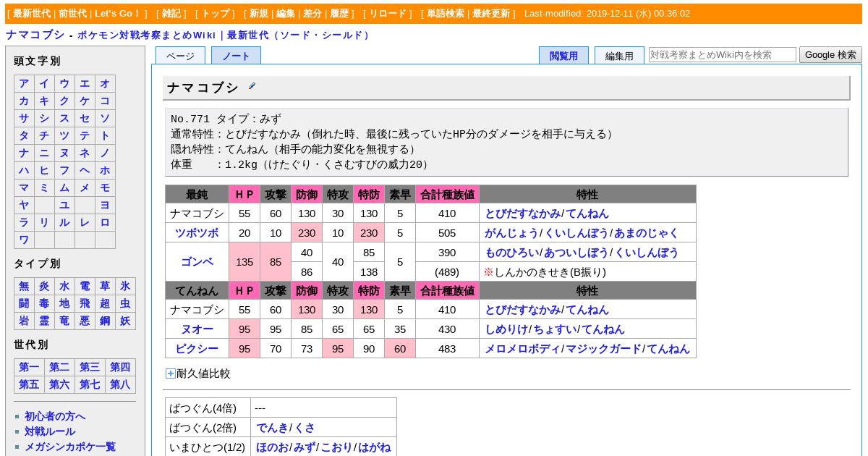Open ポケモン対戦考察まとめWiki title link
Screen dimensions: 868x456
coord(147,35)
